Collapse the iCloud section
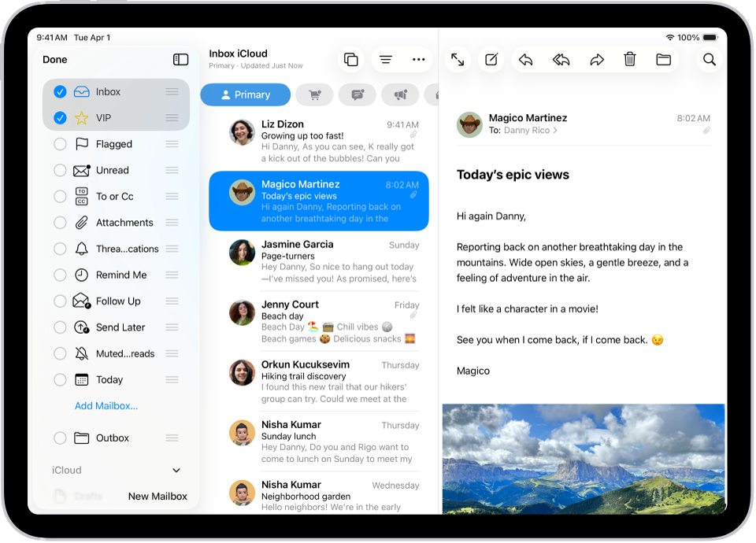This screenshot has width=756, height=543. tap(176, 470)
